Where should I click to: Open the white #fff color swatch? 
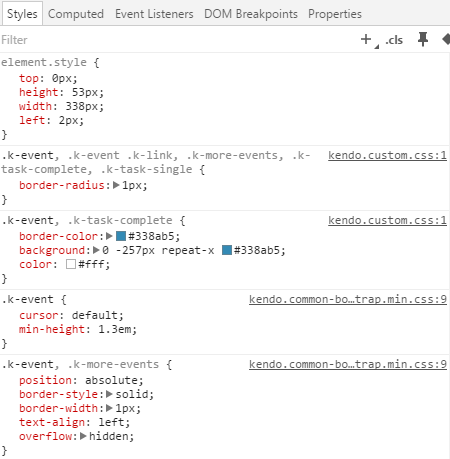[x=71, y=264]
